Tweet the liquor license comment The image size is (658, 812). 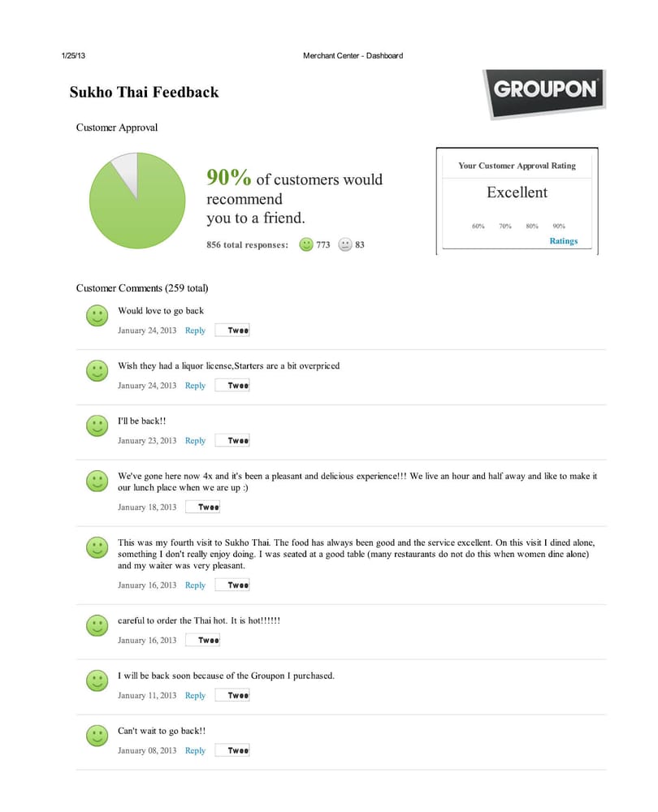pos(232,386)
